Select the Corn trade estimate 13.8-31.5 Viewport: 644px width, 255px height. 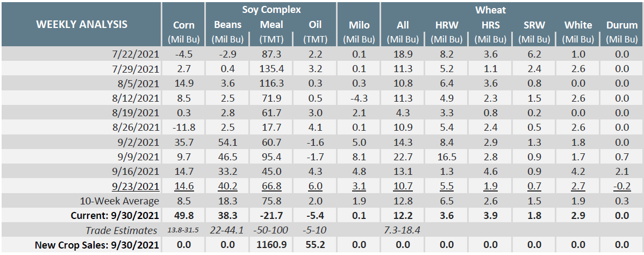coord(184,230)
